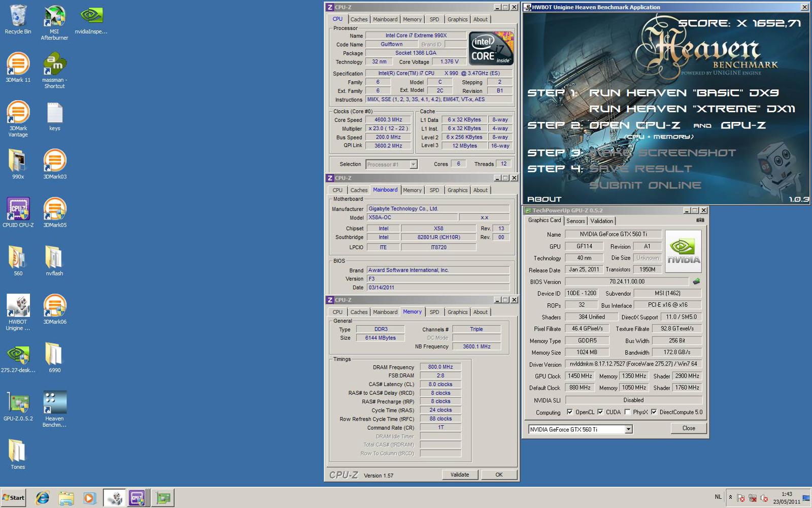Launch Heaven Benchmark desktop shortcut
Screen dimensions: 812x508
(x=54, y=409)
